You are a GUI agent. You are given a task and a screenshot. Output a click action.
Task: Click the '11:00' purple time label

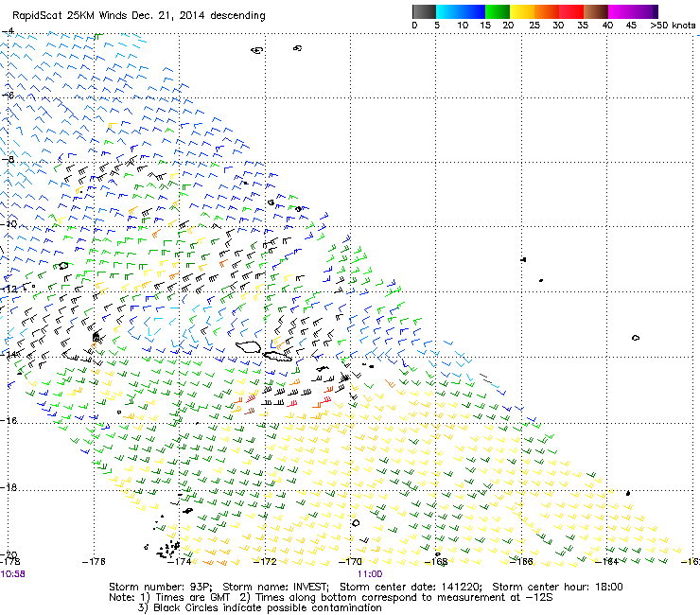point(370,574)
